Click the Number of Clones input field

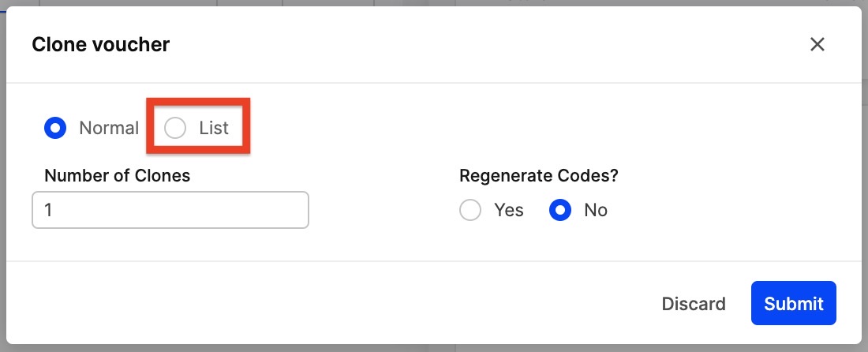coord(170,211)
